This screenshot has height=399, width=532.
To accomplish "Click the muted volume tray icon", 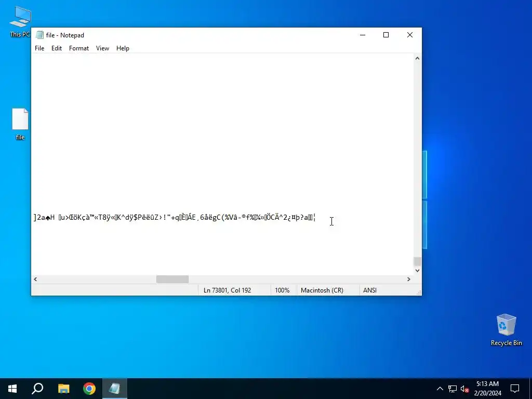I will (x=464, y=389).
